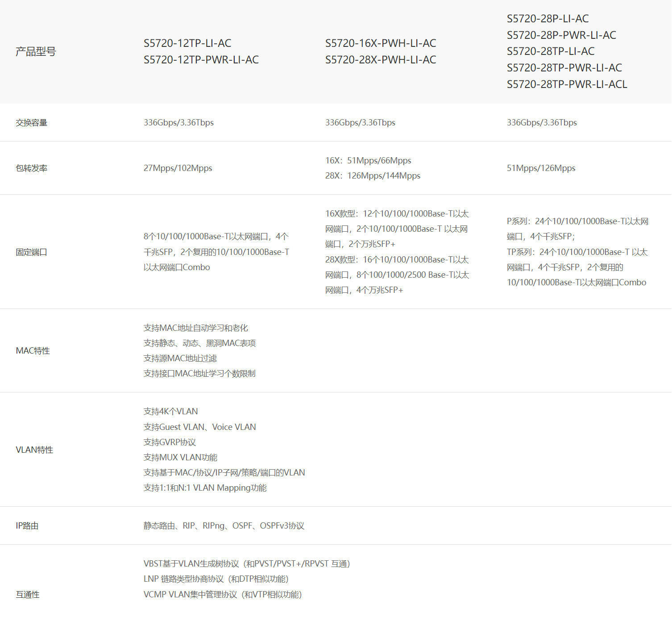Click the 交换容量 row label
Screen dimensions: 672x617
click(31, 123)
